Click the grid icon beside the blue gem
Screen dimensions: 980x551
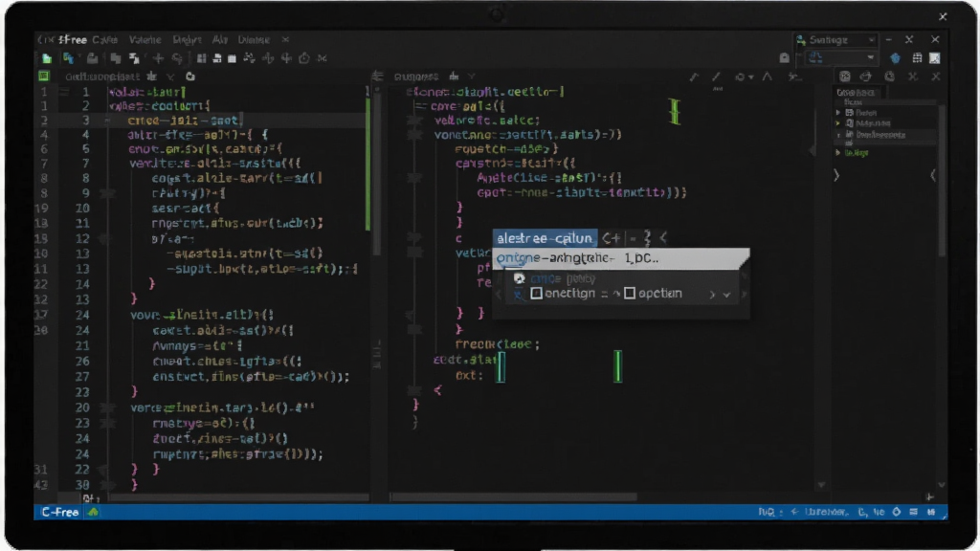(x=917, y=58)
